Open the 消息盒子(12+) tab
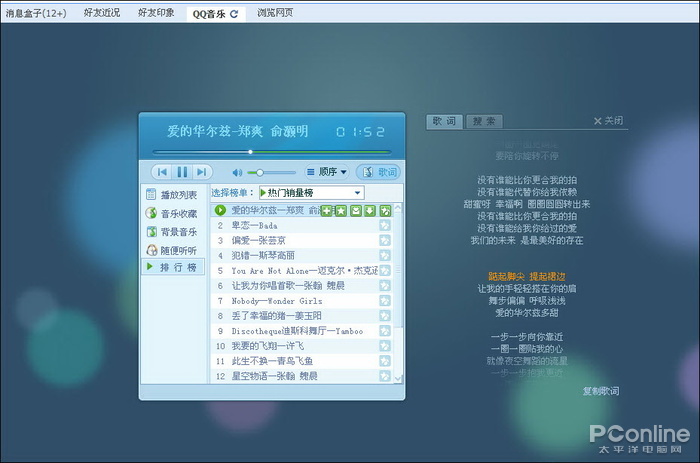The image size is (700, 463). click(x=36, y=13)
